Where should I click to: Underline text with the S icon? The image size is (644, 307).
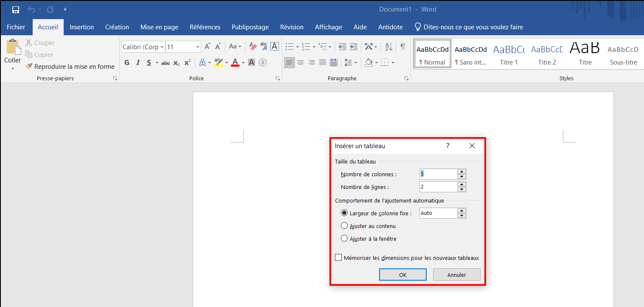click(x=149, y=63)
